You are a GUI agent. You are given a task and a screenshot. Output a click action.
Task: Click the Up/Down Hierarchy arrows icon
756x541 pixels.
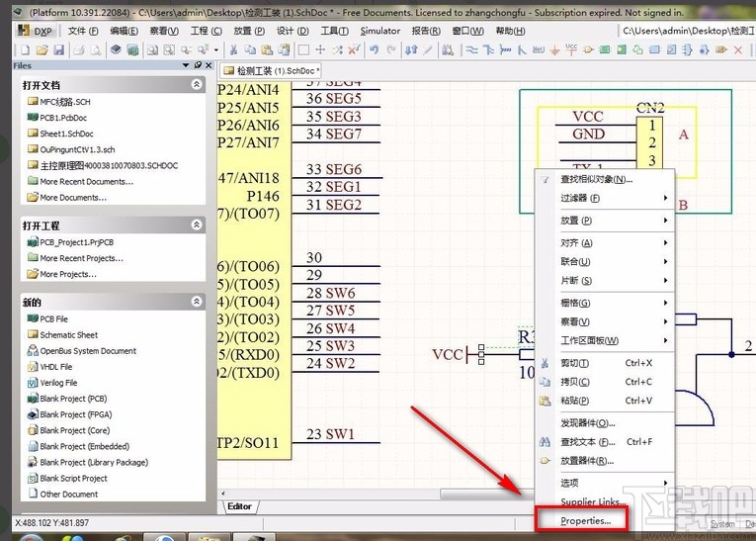[411, 49]
